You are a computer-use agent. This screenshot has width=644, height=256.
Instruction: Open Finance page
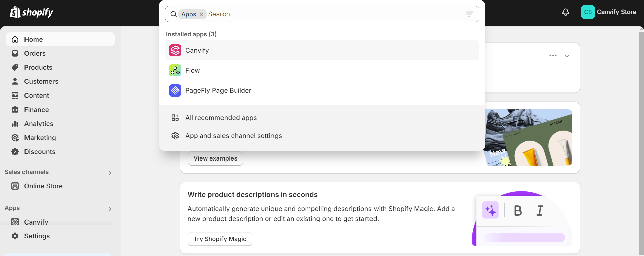[60, 110]
